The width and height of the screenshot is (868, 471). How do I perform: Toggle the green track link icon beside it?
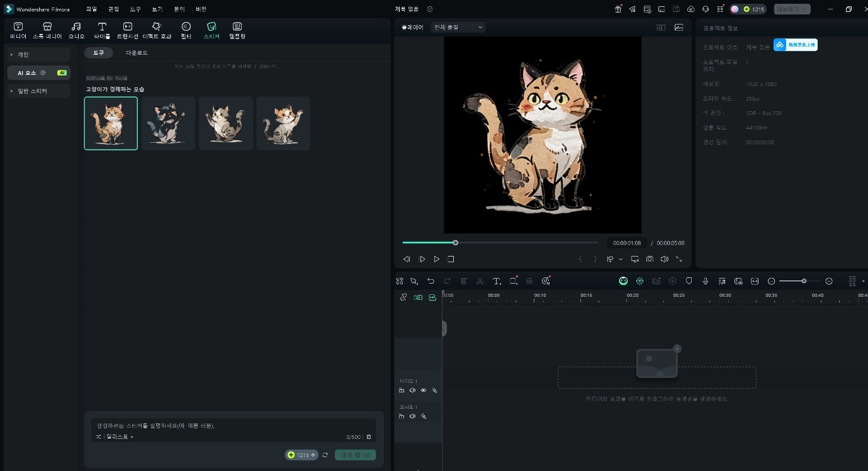tap(432, 297)
